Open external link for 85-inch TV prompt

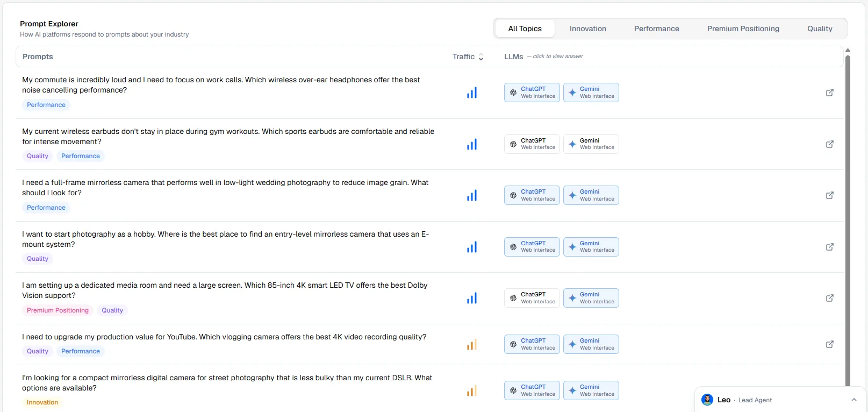coord(830,298)
